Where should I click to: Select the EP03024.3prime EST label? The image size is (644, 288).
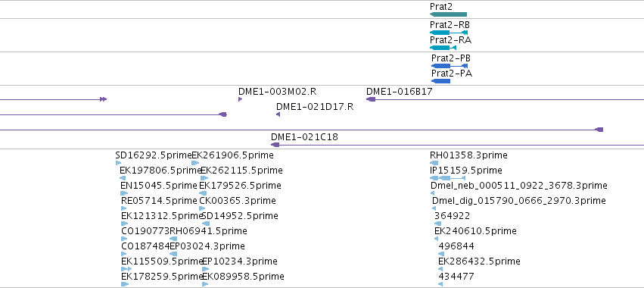point(207,247)
